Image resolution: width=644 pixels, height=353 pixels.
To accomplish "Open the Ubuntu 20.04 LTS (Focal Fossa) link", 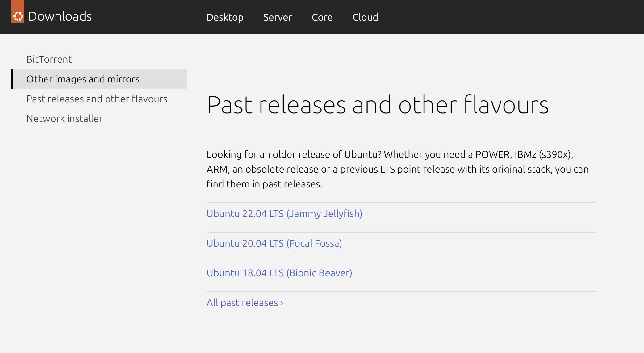I will pyautogui.click(x=274, y=243).
